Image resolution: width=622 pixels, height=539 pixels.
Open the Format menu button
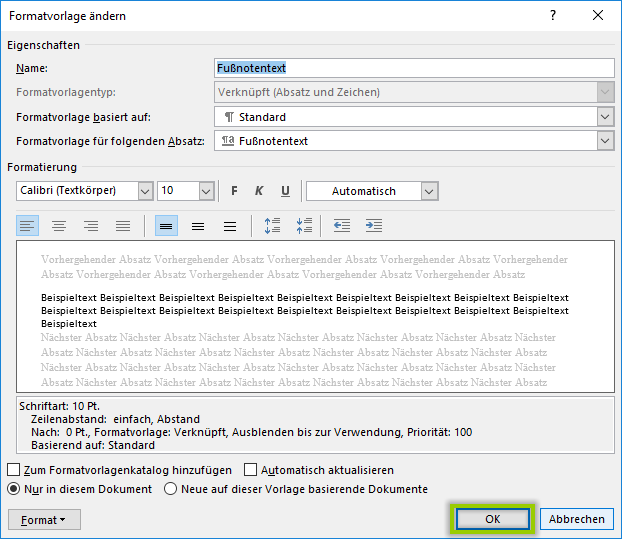tap(44, 520)
